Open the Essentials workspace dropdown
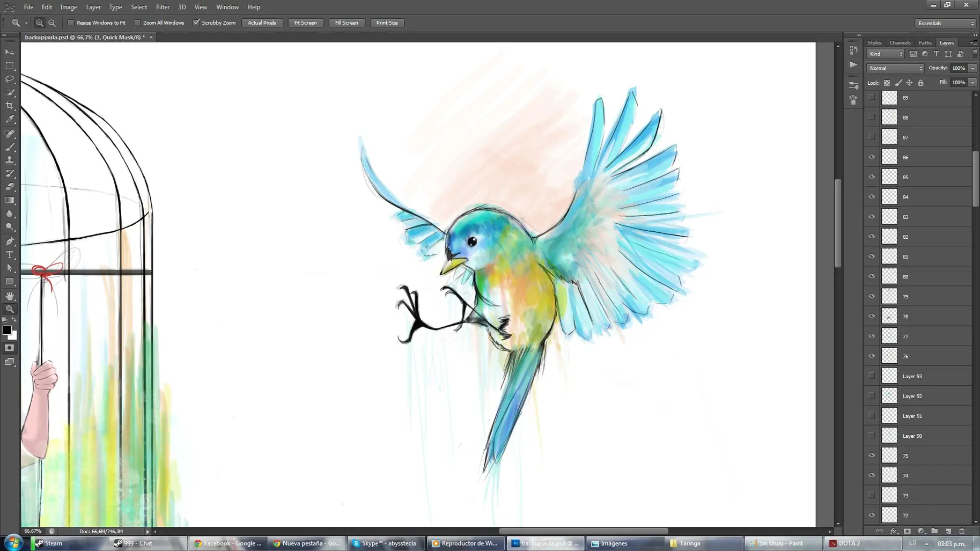Image resolution: width=980 pixels, height=551 pixels. pyautogui.click(x=946, y=23)
